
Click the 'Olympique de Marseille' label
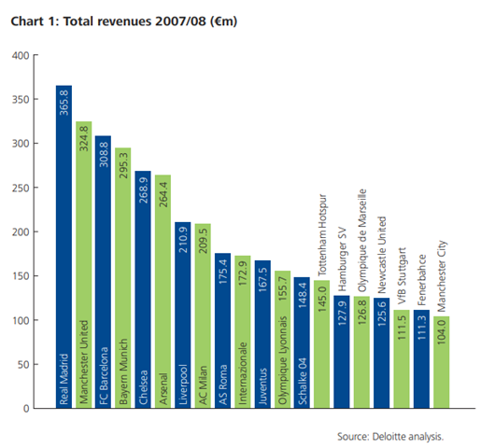pyautogui.click(x=361, y=241)
